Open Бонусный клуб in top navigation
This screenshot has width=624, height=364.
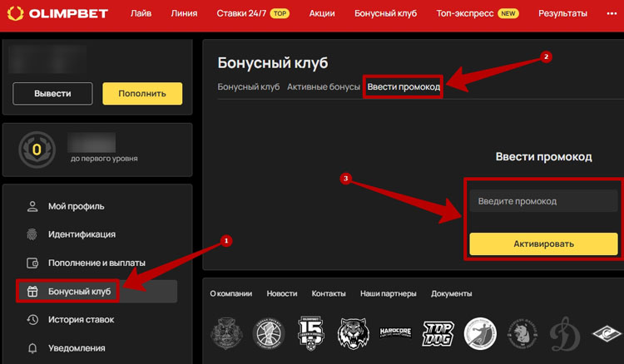coord(385,13)
